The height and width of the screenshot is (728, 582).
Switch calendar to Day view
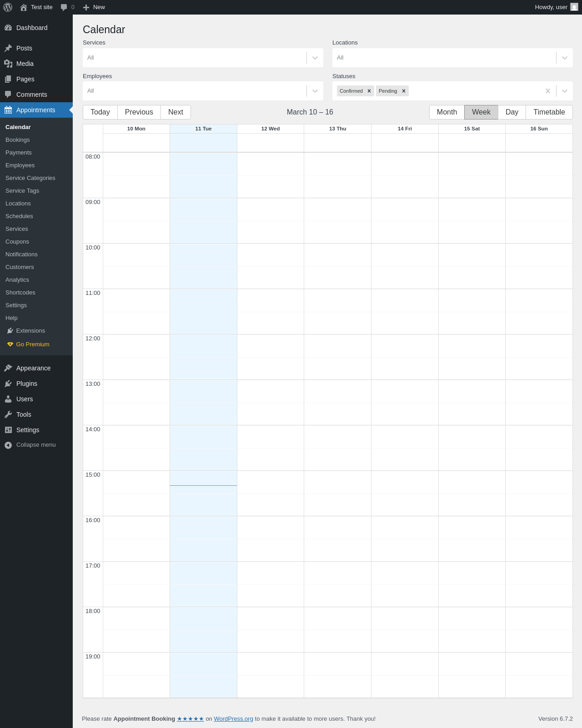(512, 112)
